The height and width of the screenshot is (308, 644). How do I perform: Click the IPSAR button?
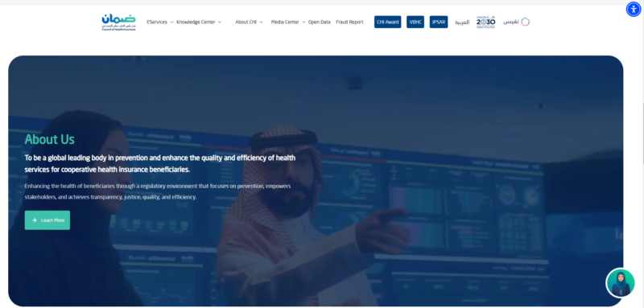439,23
